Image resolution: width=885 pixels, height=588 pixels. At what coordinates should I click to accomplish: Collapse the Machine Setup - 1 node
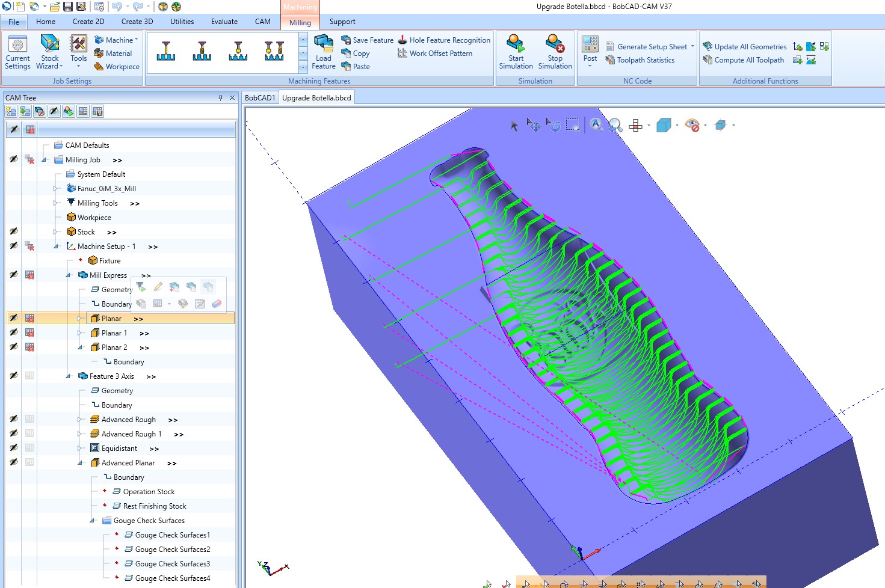pyautogui.click(x=56, y=247)
